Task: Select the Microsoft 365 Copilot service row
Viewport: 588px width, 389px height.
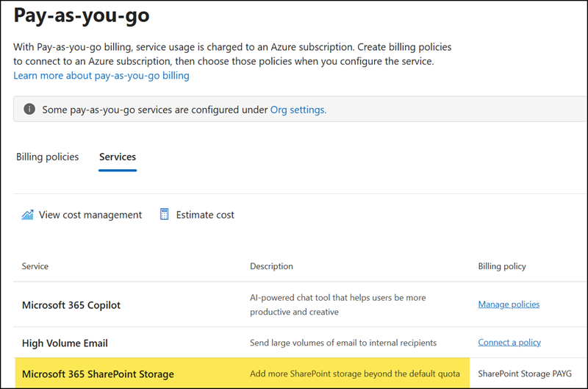Action: 300,304
